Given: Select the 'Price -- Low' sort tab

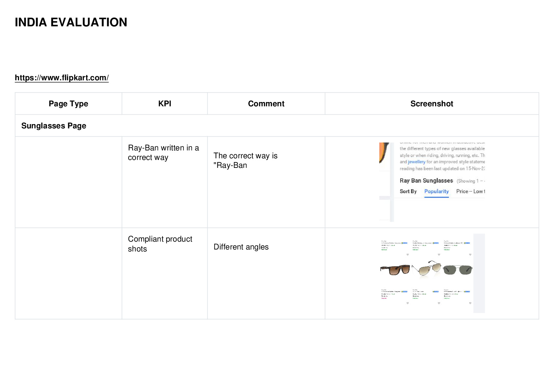Looking at the screenshot, I should pyautogui.click(x=470, y=192).
